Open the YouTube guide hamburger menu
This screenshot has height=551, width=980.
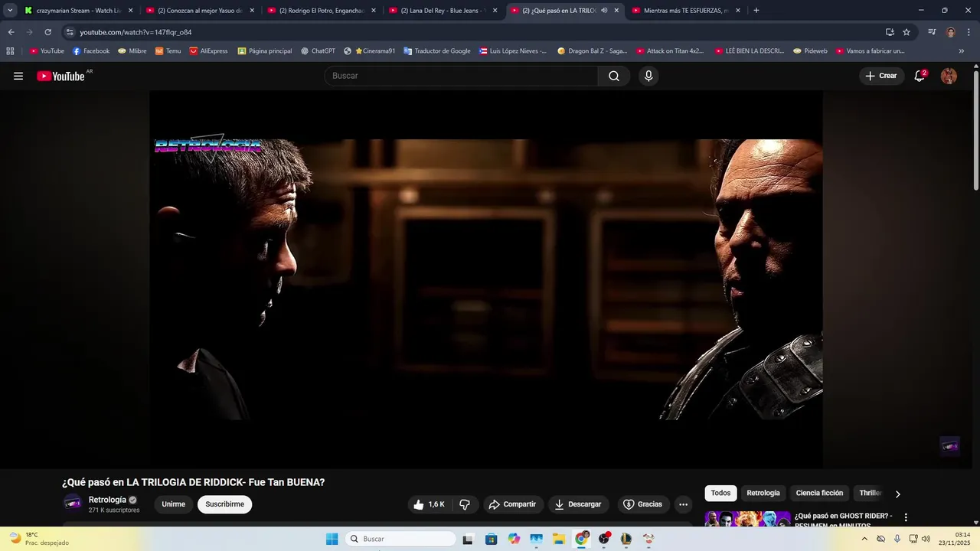[x=18, y=76]
